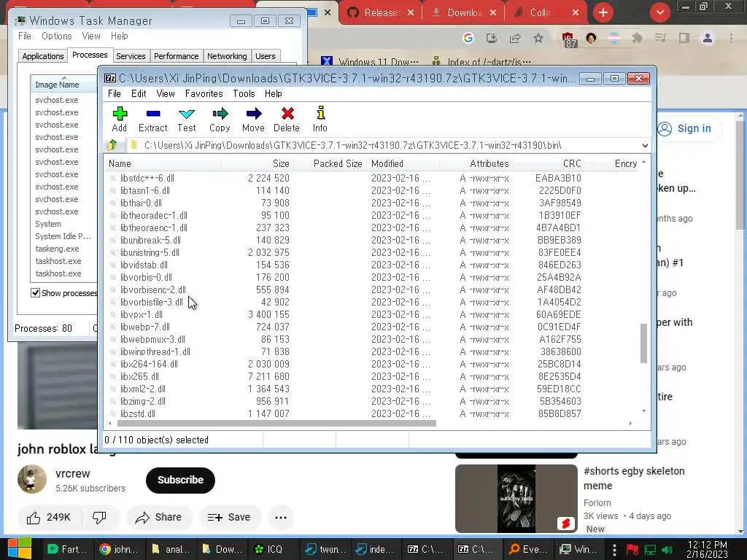Switch to the Release browser tab
This screenshot has width=747, height=560.
380,12
